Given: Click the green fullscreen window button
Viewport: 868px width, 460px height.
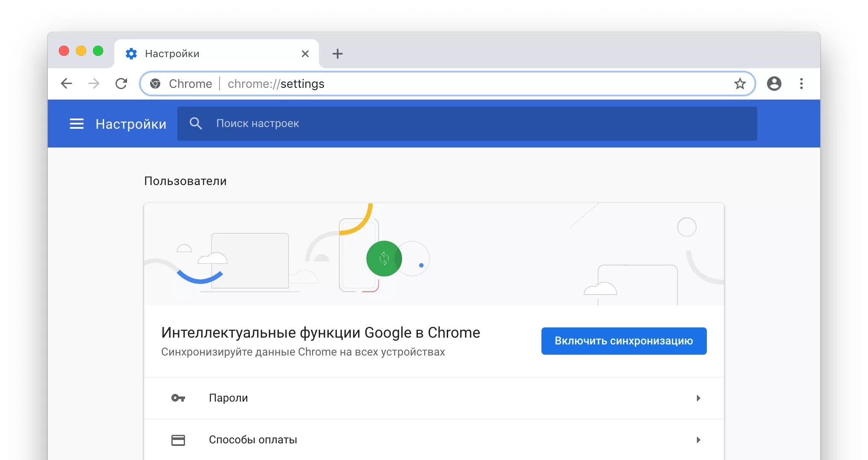Looking at the screenshot, I should pyautogui.click(x=98, y=51).
